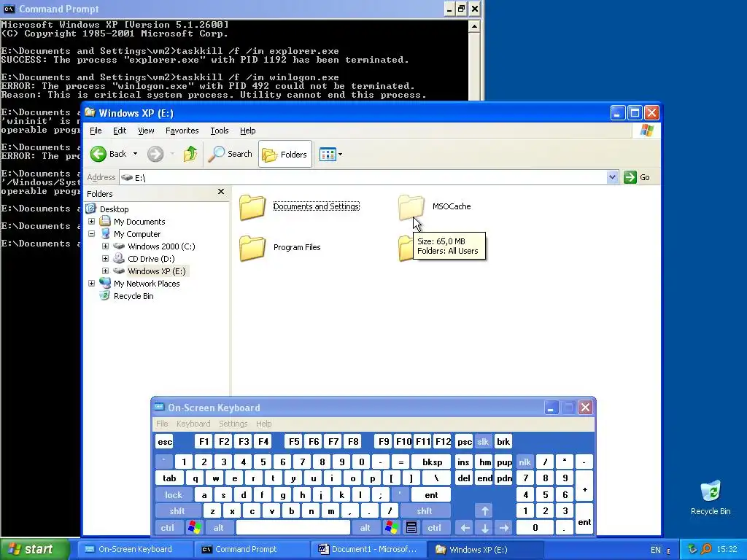Select the My Computer tree icon

pyautogui.click(x=105, y=234)
